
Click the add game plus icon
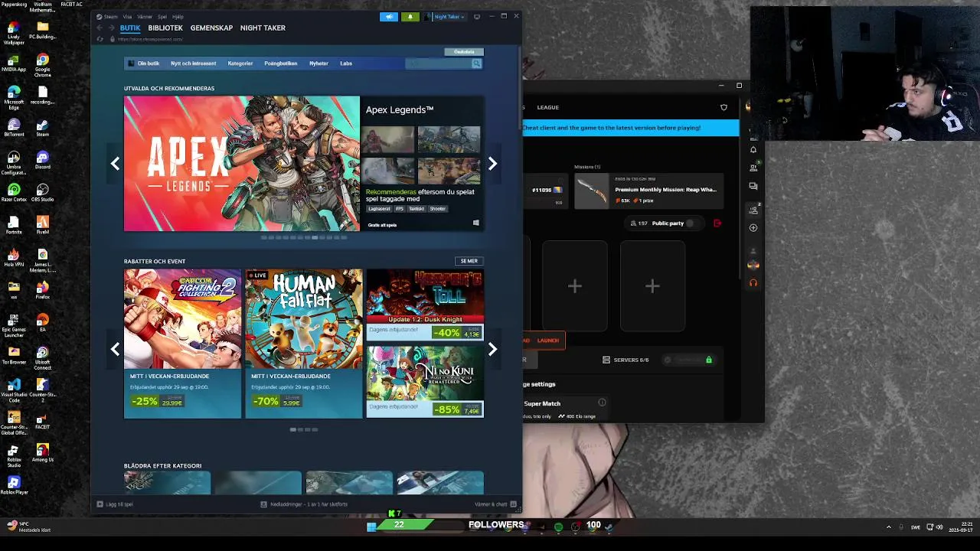point(100,504)
